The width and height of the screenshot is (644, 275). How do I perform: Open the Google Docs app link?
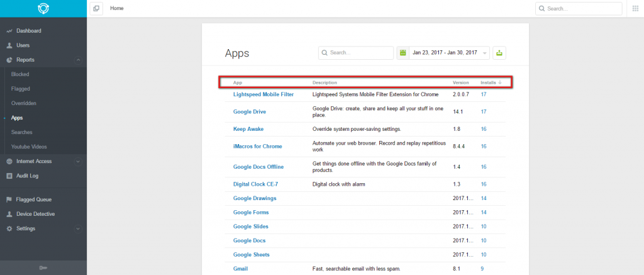click(249, 240)
